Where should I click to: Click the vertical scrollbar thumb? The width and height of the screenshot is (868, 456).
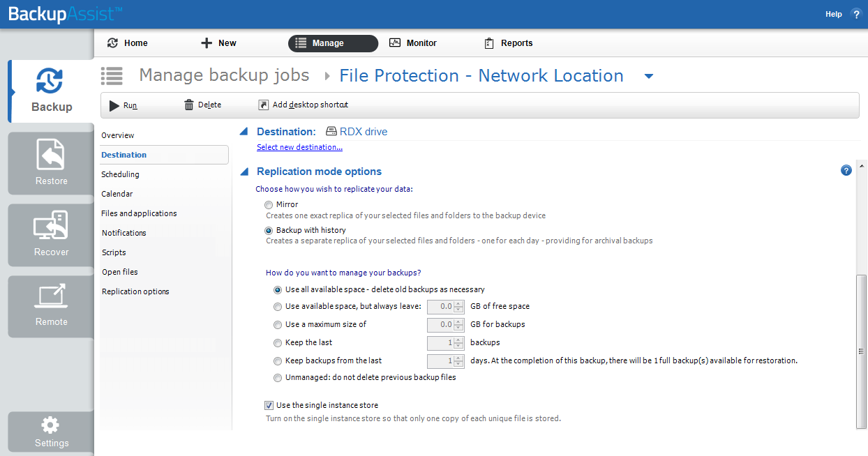click(x=861, y=351)
